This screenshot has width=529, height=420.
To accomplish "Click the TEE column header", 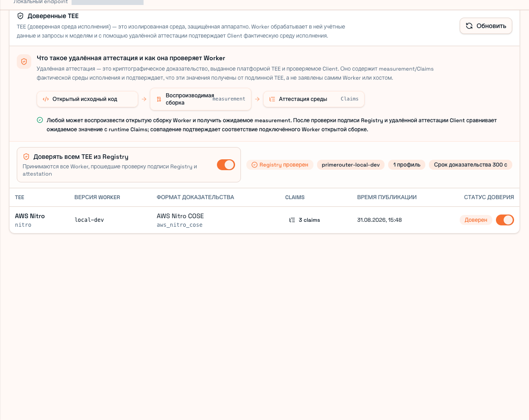I will click(19, 197).
